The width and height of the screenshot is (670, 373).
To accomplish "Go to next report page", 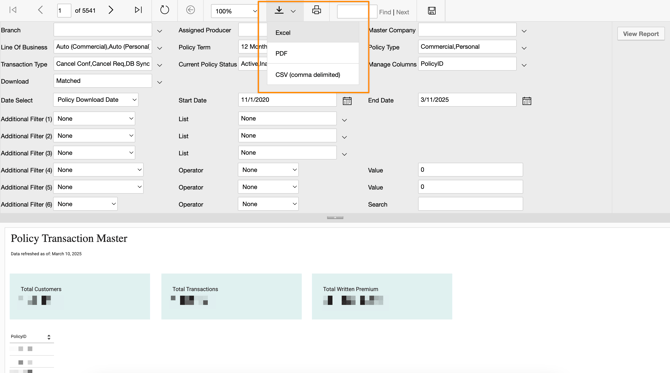I will (111, 10).
